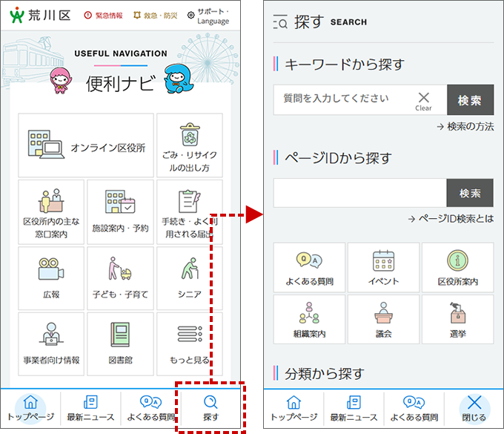
Task: Open the シニア tile
Action: tap(190, 278)
